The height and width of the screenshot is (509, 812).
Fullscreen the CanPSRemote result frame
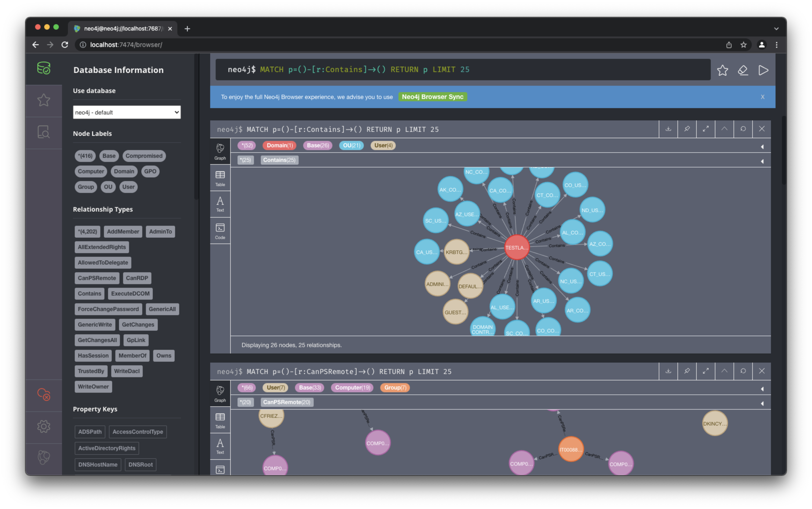click(706, 371)
